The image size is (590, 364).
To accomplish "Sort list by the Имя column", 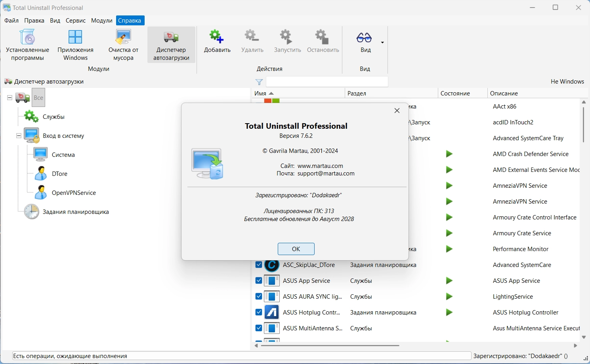I will (298, 93).
